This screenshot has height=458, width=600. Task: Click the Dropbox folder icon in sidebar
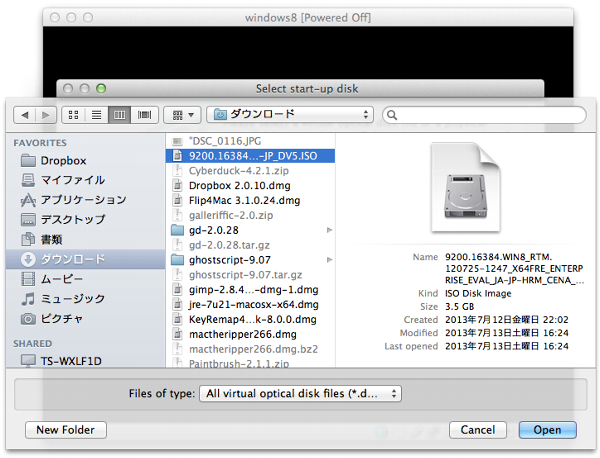point(28,160)
